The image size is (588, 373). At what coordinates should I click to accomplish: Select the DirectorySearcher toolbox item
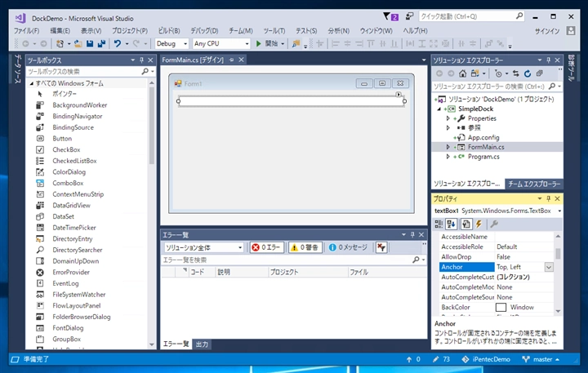(78, 250)
